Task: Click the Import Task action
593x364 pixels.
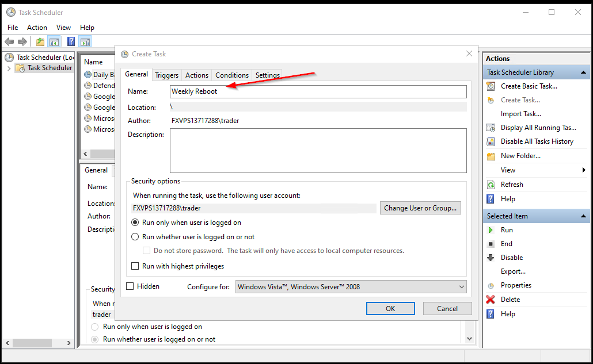Action: [520, 114]
